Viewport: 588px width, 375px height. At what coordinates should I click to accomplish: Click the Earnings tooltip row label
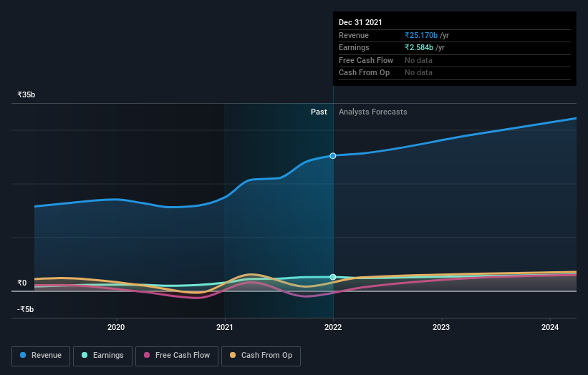354,47
